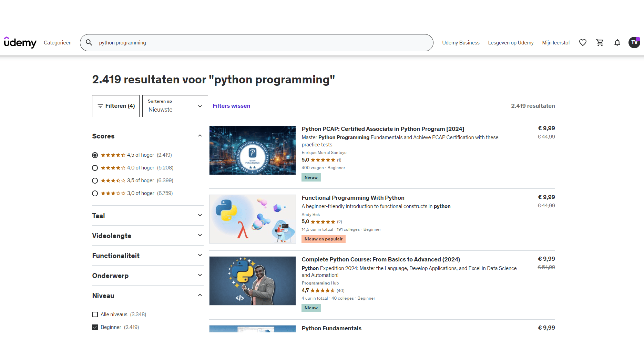The image size is (644, 362).
Task: Open the Categorieën menu
Action: coord(57,42)
